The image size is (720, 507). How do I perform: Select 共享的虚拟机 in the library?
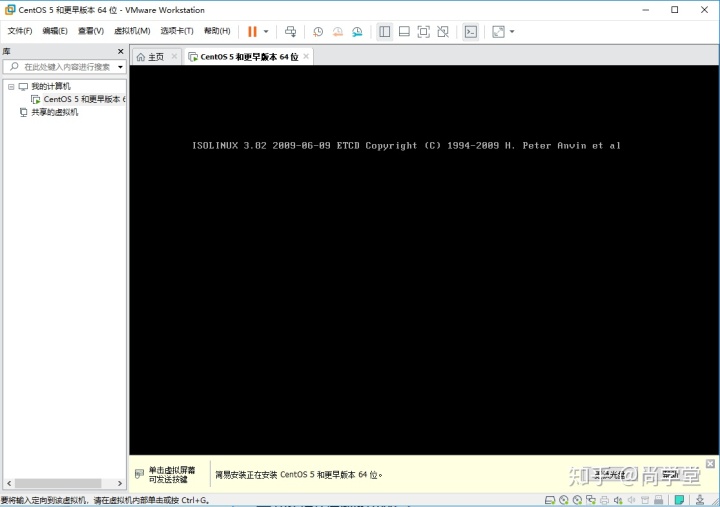tap(55, 112)
